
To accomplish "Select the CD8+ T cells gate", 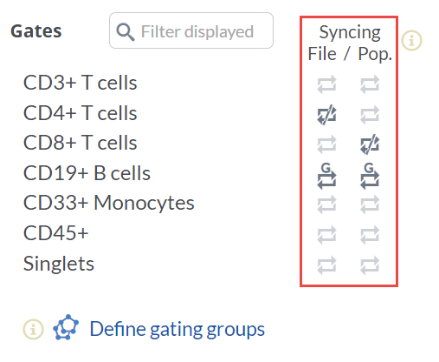I will [80, 143].
